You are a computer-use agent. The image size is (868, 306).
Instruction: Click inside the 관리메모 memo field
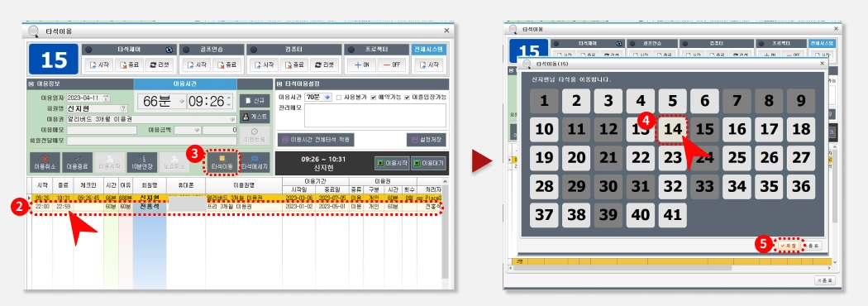[374, 115]
